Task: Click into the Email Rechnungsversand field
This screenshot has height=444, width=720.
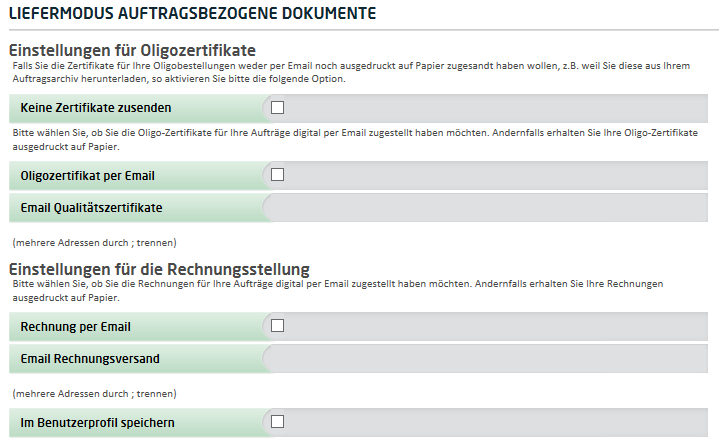Action: click(490, 358)
